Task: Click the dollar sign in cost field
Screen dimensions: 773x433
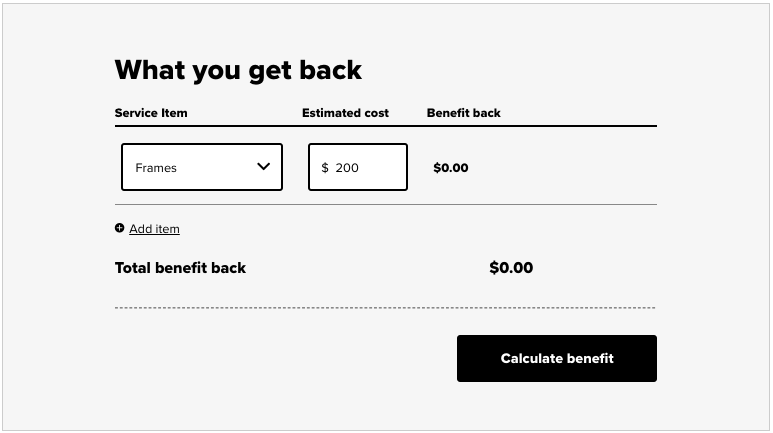Action: click(325, 168)
